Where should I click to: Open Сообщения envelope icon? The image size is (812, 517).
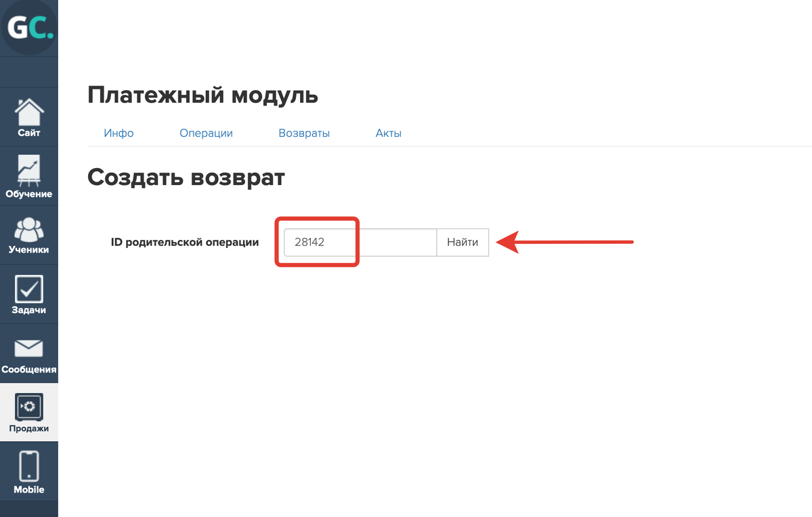pos(29,348)
